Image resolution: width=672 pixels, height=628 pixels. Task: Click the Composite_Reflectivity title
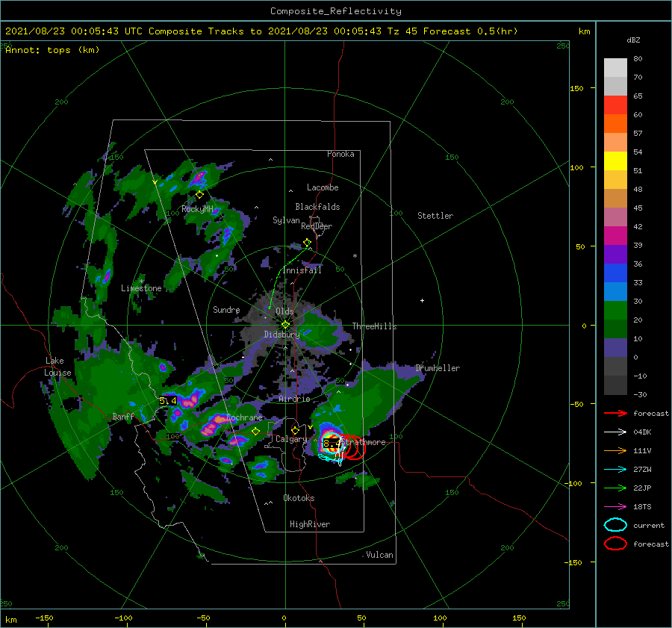[x=336, y=11]
